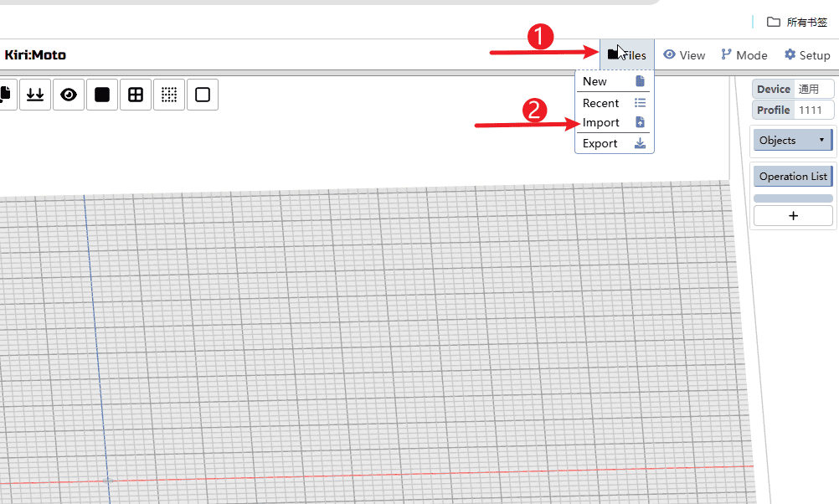This screenshot has width=839, height=504.
Task: Expand the Objects dropdown panel
Action: tap(792, 140)
